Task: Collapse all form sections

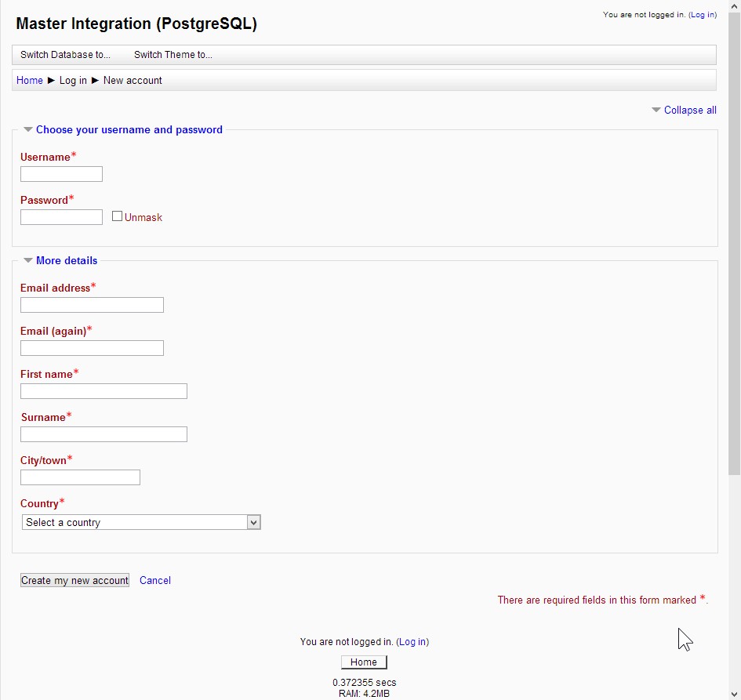Action: tap(689, 110)
